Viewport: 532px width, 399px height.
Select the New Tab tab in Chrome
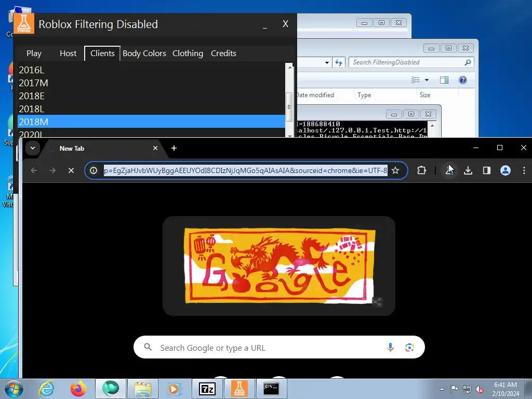click(102, 148)
